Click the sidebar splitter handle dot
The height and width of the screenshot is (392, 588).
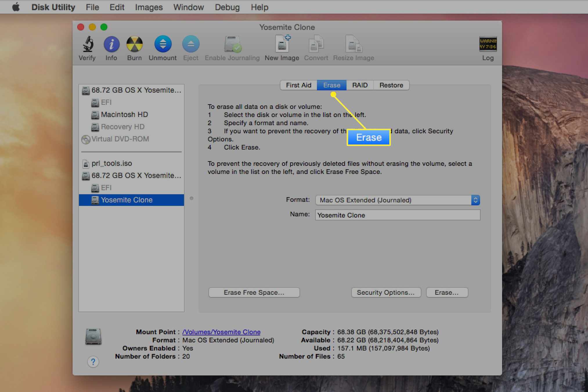coord(192,198)
